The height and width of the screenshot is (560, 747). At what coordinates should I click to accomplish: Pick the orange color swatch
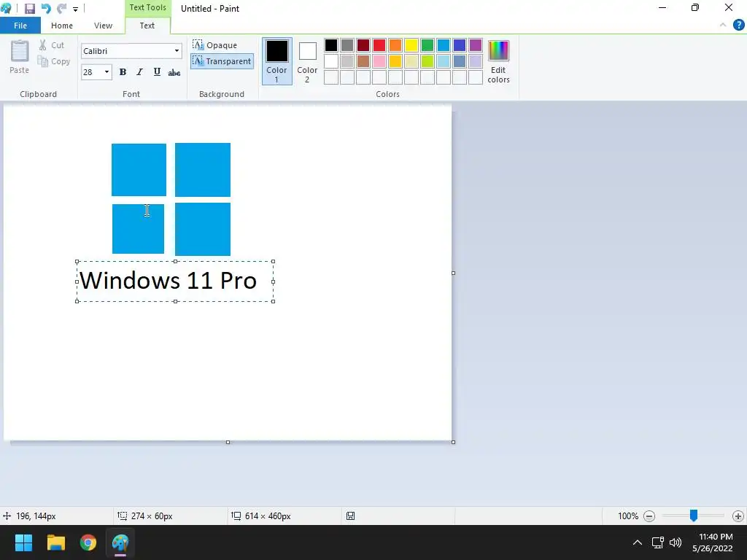(x=395, y=45)
